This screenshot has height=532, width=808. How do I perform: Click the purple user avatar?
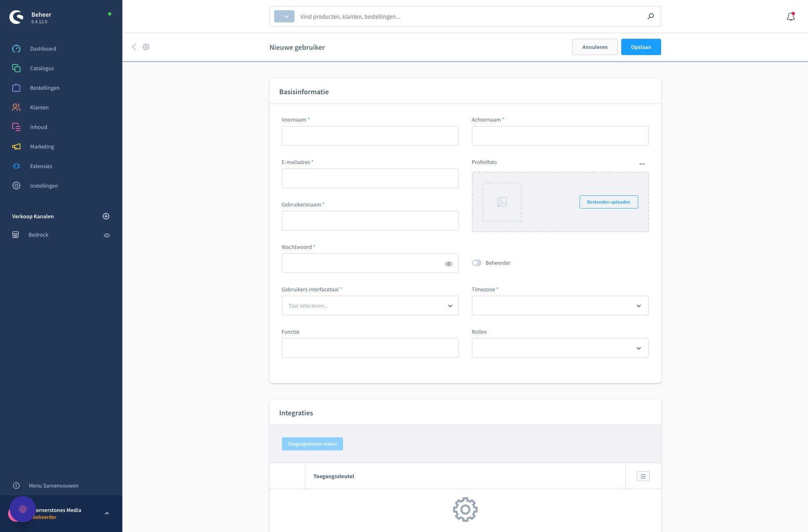(x=22, y=509)
